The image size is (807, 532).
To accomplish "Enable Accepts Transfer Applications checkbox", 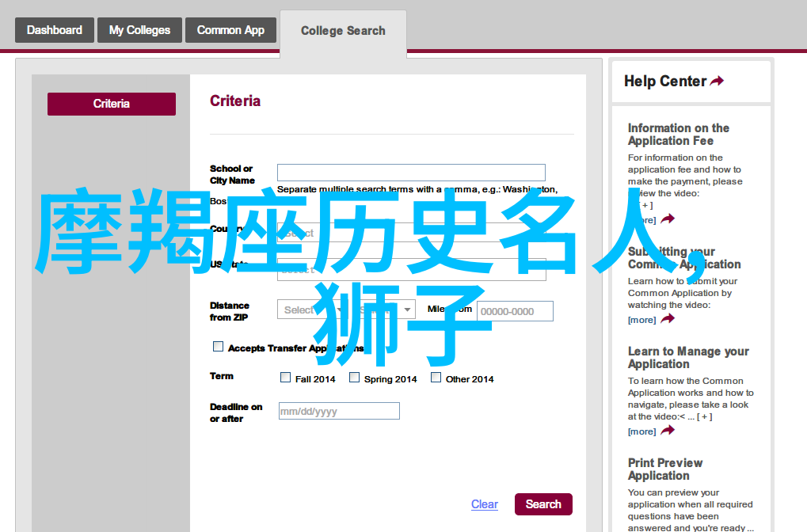I will (x=219, y=347).
